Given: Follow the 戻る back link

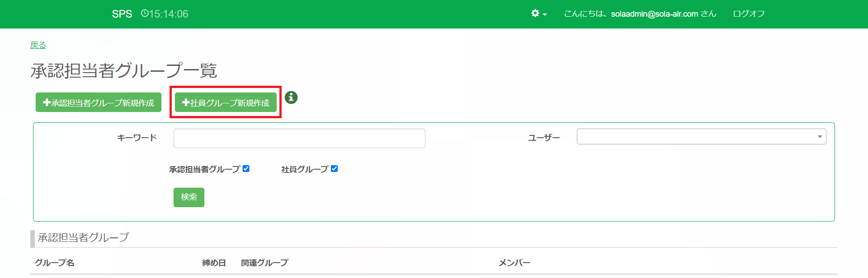Looking at the screenshot, I should pos(38,45).
